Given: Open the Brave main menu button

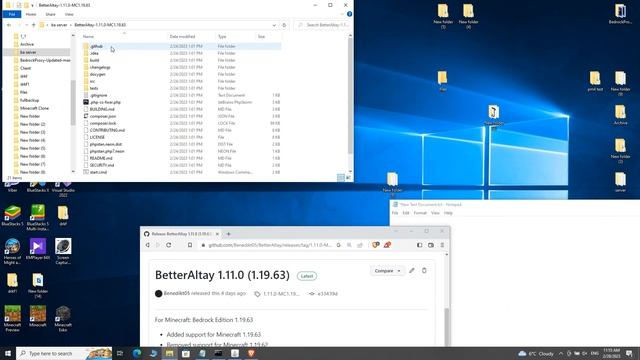Looking at the screenshot, I should [442, 245].
